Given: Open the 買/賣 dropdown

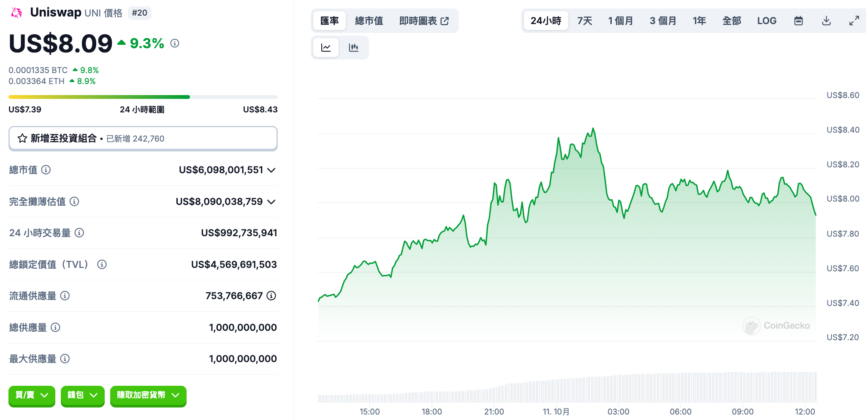Looking at the screenshot, I should [32, 395].
